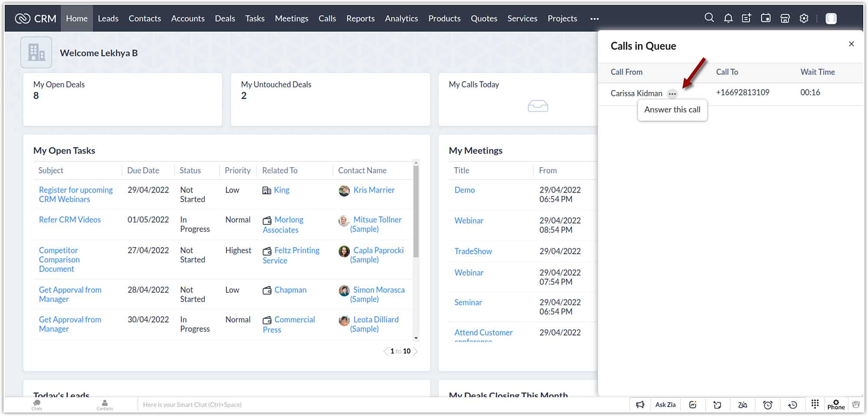The width and height of the screenshot is (868, 416).
Task: Open the recent items history icon
Action: (792, 405)
